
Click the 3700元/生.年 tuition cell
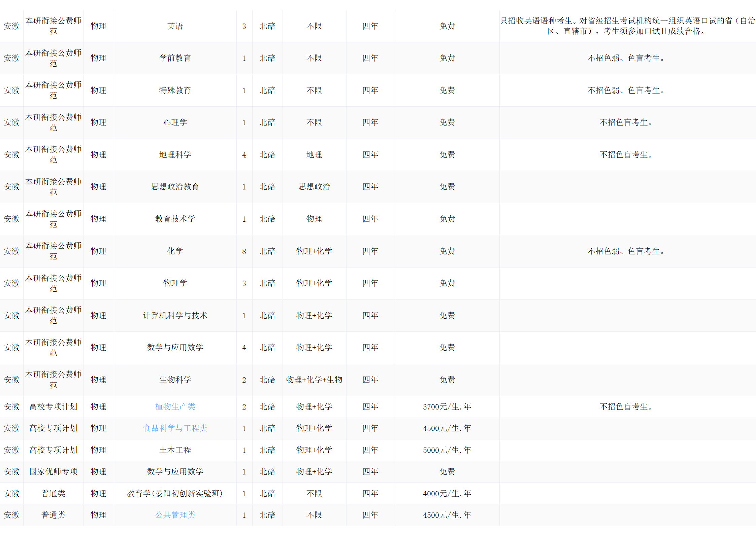(447, 406)
